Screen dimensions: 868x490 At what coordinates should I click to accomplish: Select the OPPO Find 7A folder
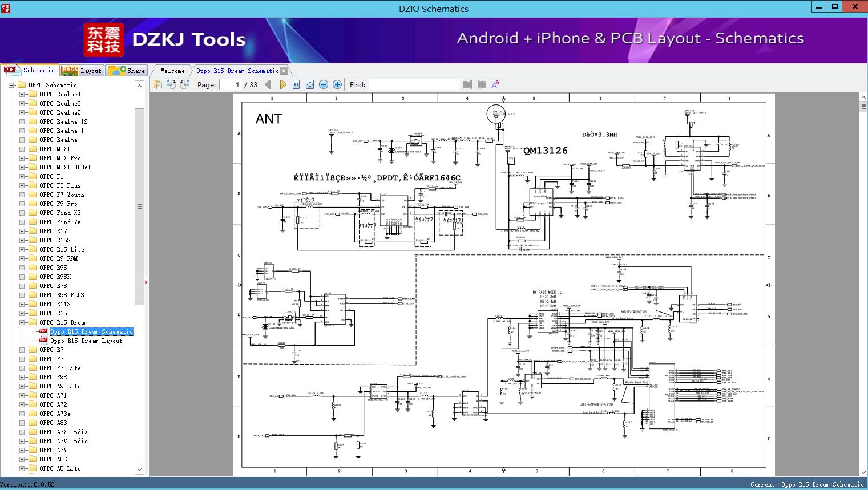(60, 222)
